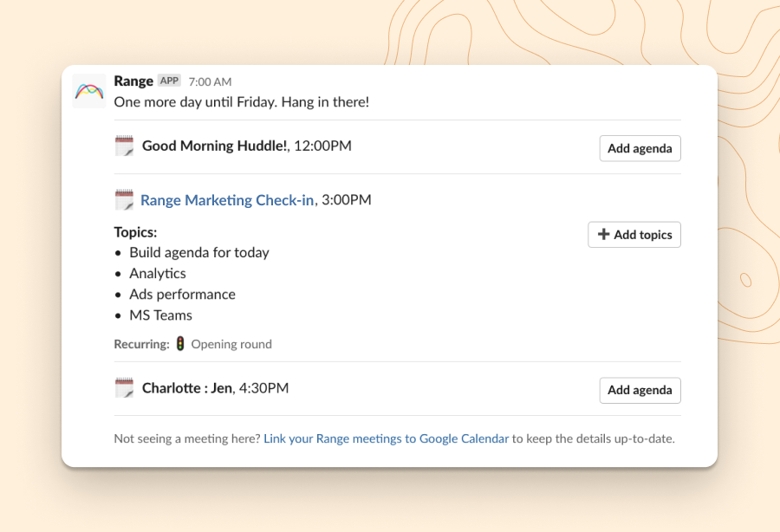780x532 pixels.
Task: Click the "MS Teams" topic
Action: (x=160, y=315)
